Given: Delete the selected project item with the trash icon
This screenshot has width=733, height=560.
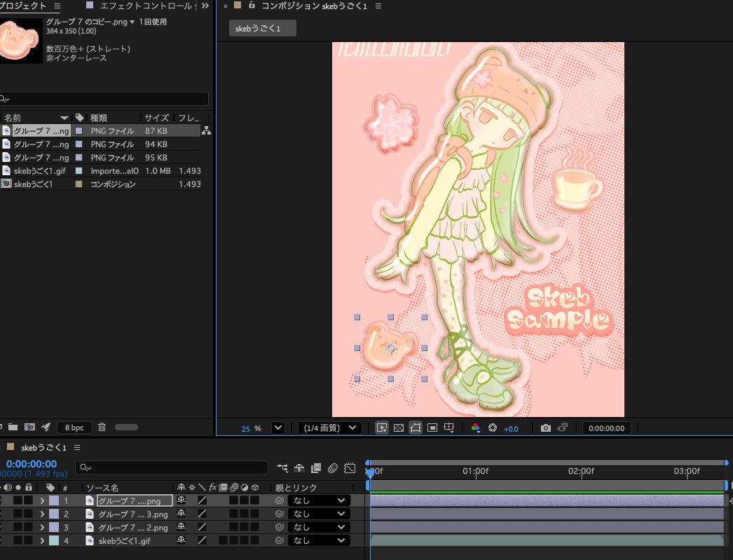Looking at the screenshot, I should [102, 427].
